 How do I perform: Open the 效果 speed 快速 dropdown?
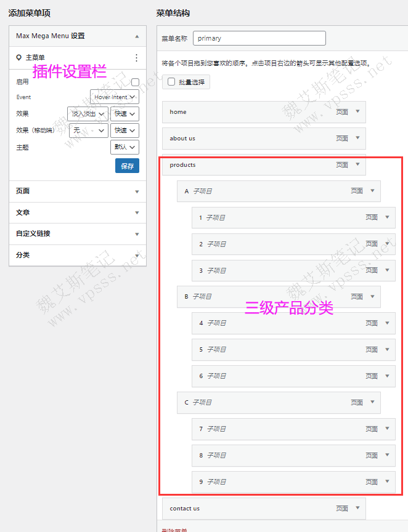point(124,114)
